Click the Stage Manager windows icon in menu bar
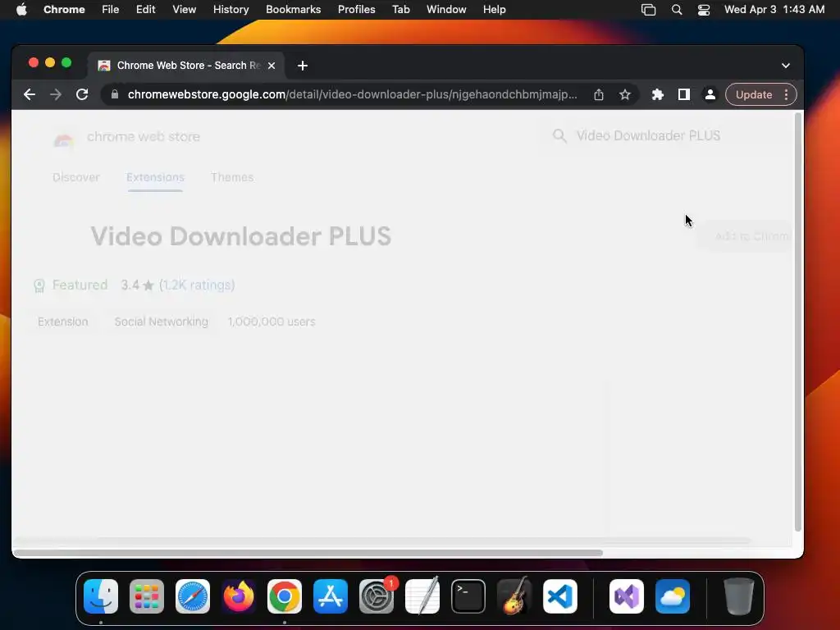 pos(648,10)
